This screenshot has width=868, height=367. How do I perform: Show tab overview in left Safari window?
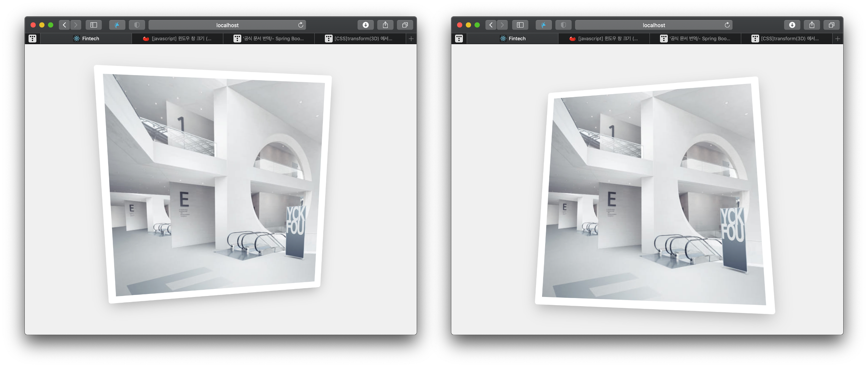[x=405, y=25]
